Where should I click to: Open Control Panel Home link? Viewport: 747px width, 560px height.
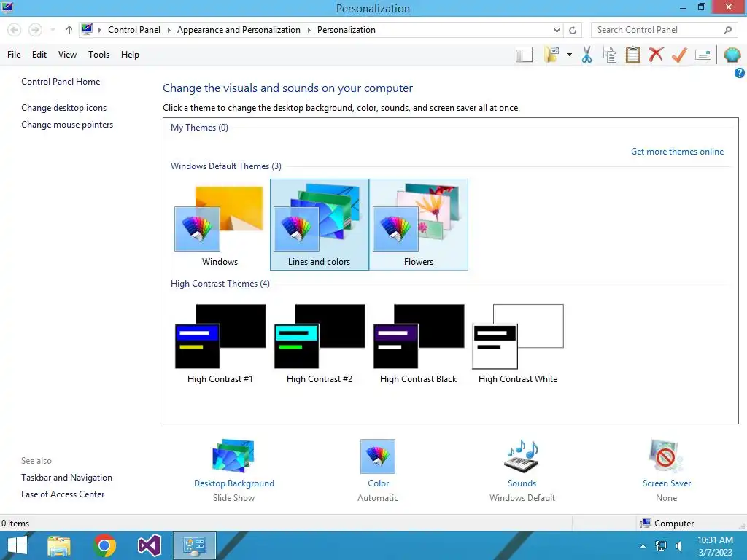click(x=61, y=82)
